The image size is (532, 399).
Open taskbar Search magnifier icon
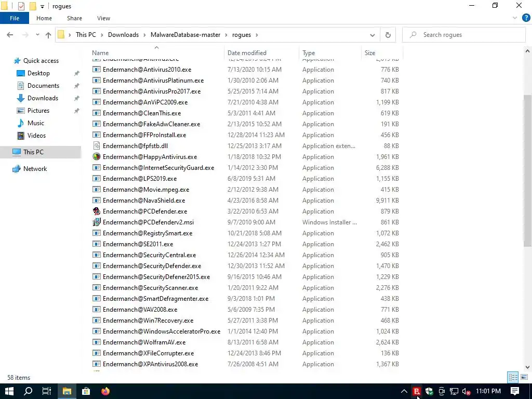coord(28,391)
